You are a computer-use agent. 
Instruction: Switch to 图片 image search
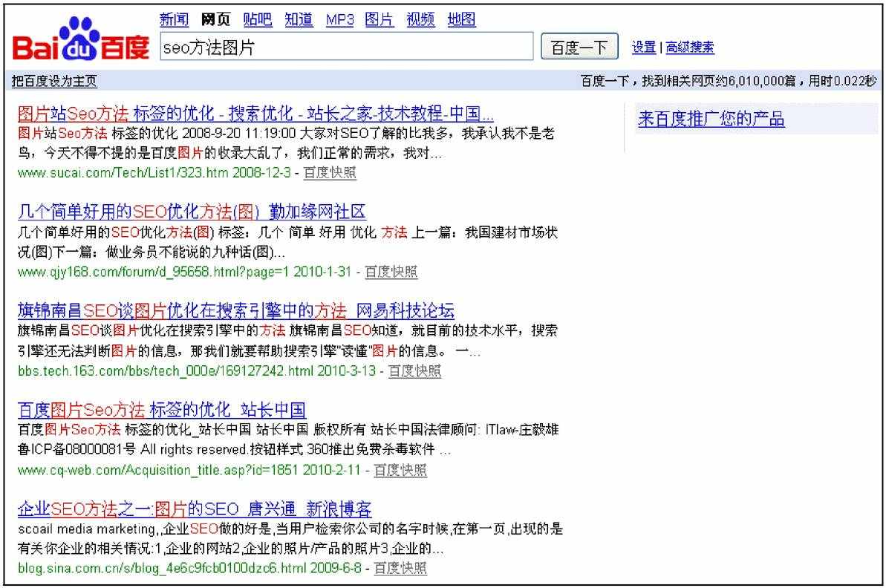point(380,20)
